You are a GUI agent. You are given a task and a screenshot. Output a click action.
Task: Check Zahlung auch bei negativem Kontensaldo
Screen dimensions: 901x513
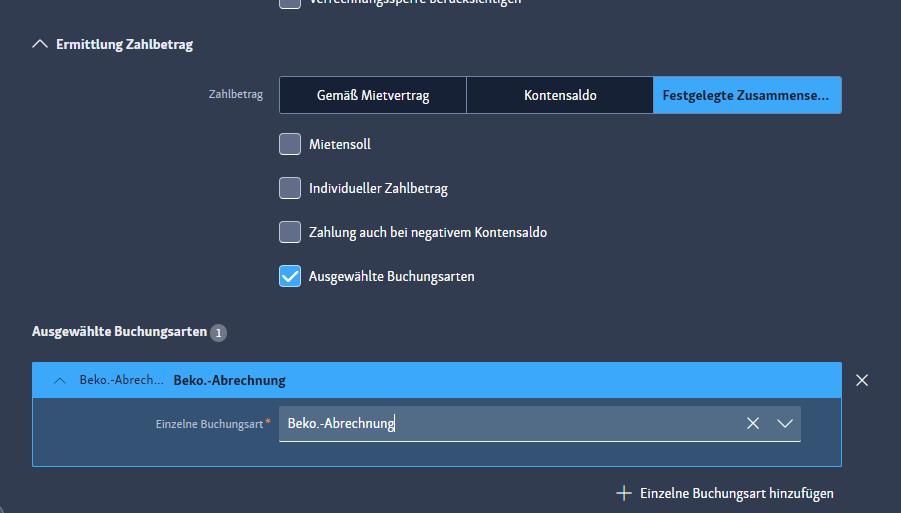click(290, 232)
